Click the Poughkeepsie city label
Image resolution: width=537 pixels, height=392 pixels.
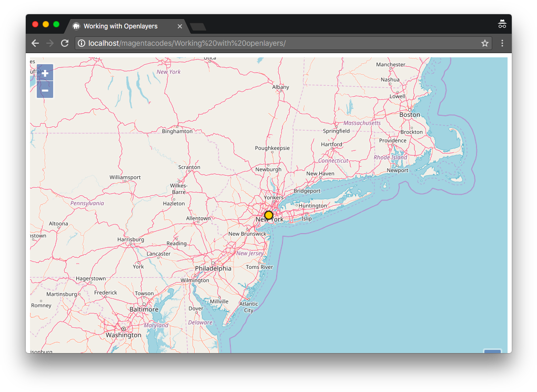(272, 148)
